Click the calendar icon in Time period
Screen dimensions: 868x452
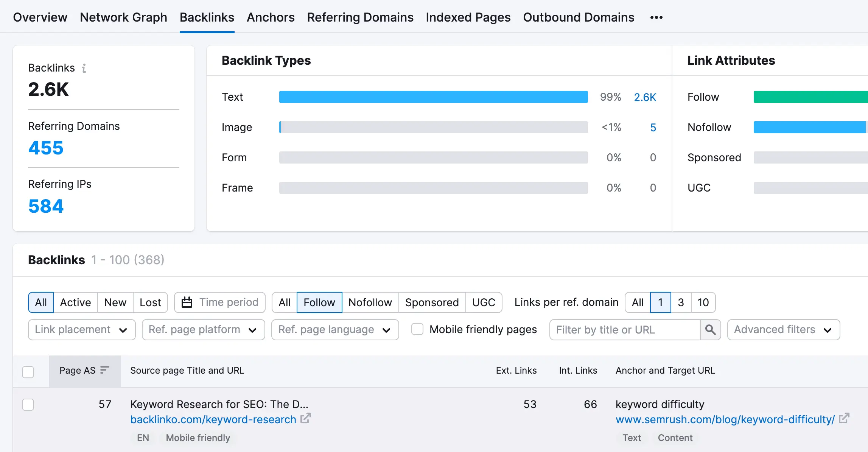(187, 302)
